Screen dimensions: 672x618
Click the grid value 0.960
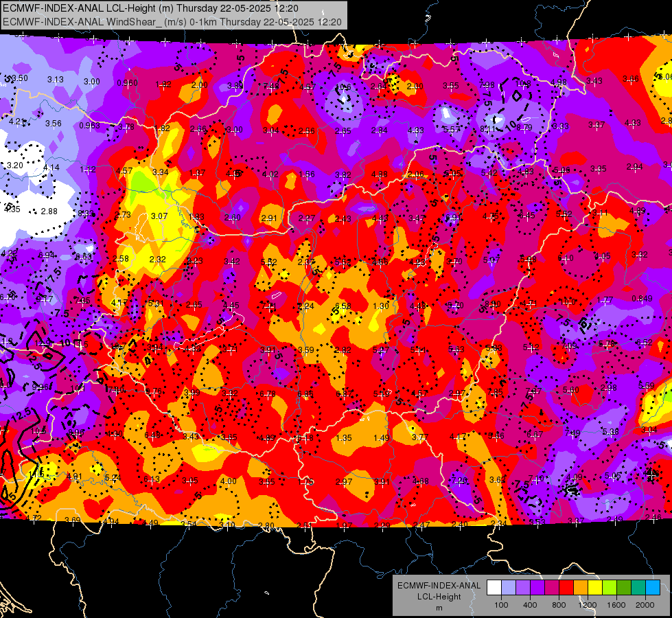127,83
